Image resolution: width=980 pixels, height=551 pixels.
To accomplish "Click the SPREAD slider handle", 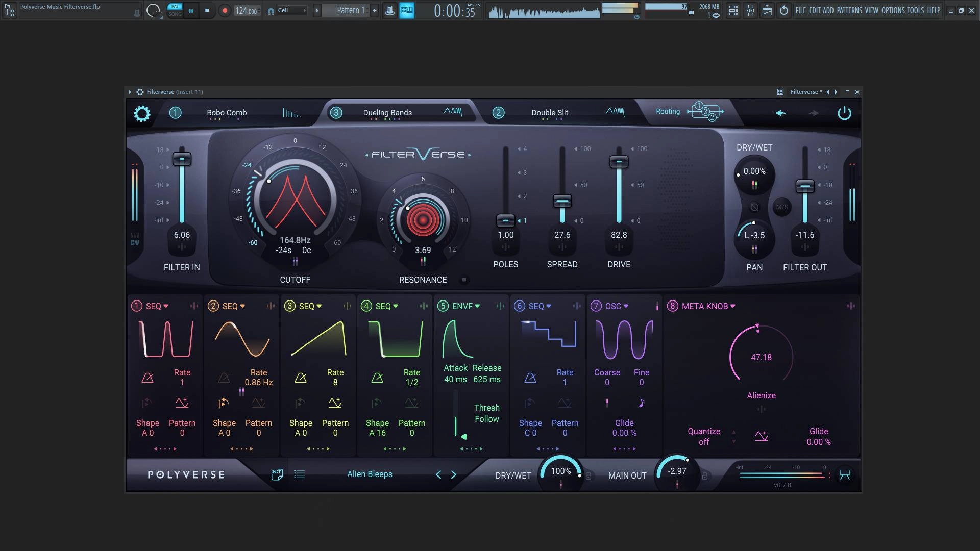I will click(562, 201).
